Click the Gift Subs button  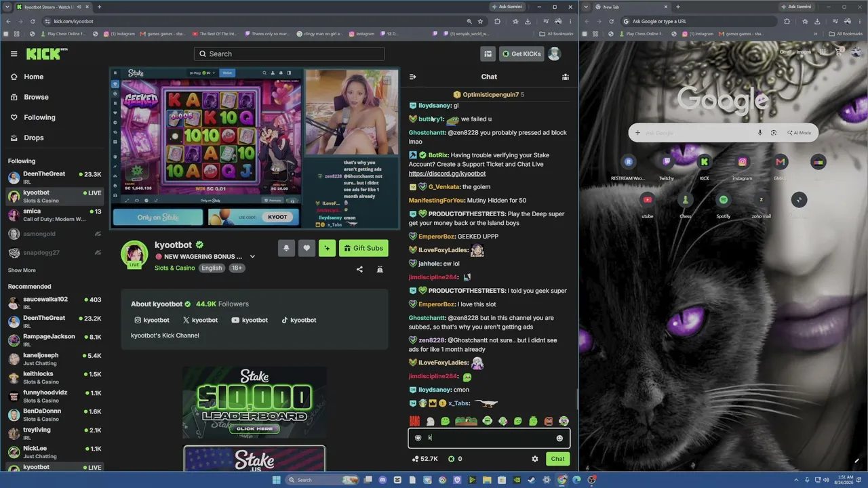[x=363, y=248]
